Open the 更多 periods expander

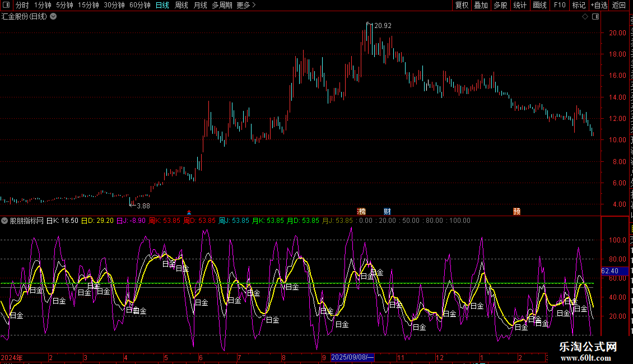click(x=245, y=5)
